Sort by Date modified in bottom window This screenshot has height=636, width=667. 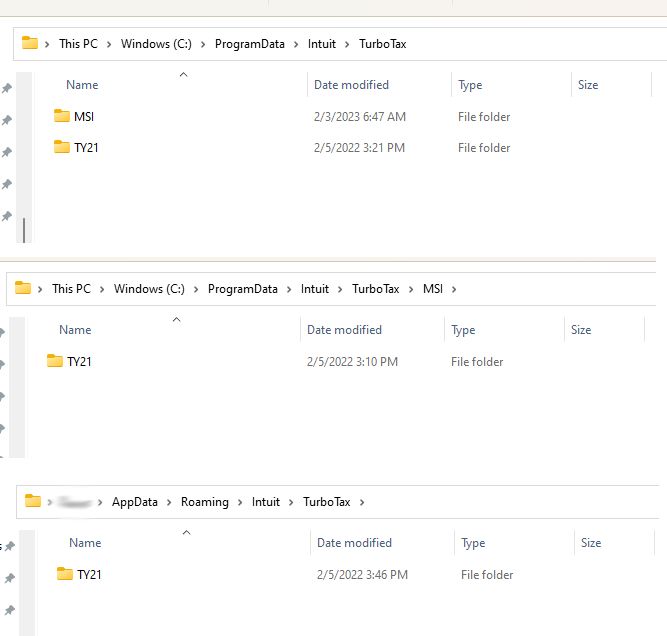tap(354, 543)
